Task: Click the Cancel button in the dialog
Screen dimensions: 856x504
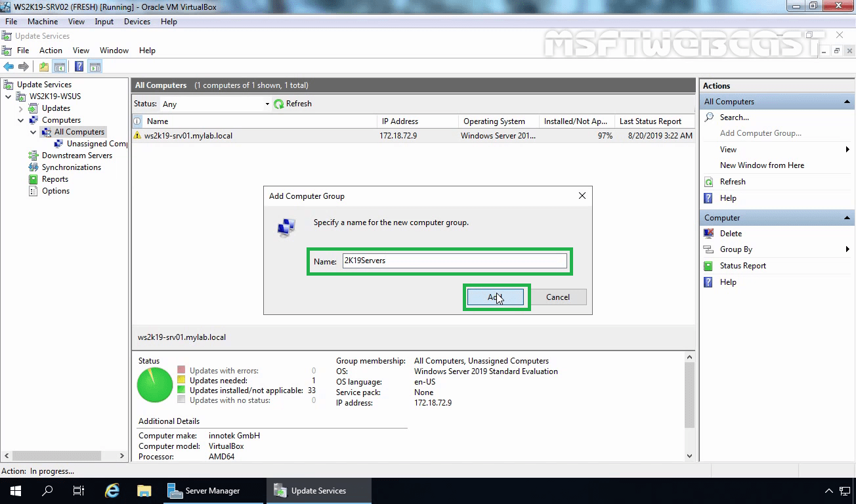Action: click(x=557, y=297)
